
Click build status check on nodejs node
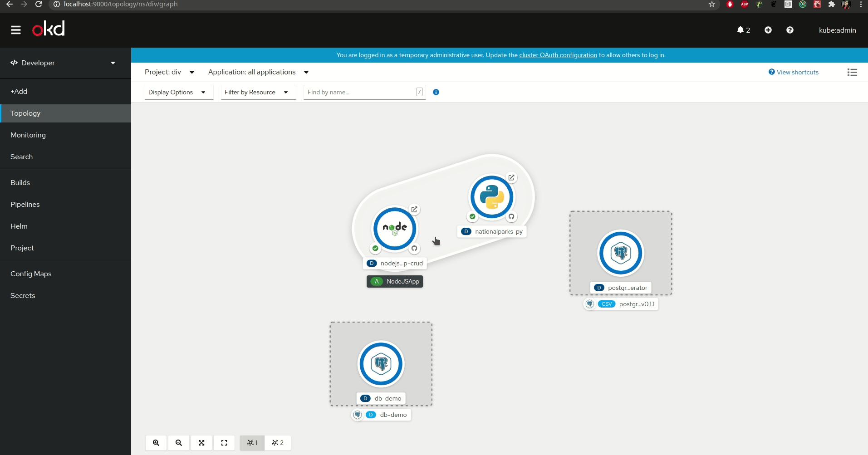375,249
